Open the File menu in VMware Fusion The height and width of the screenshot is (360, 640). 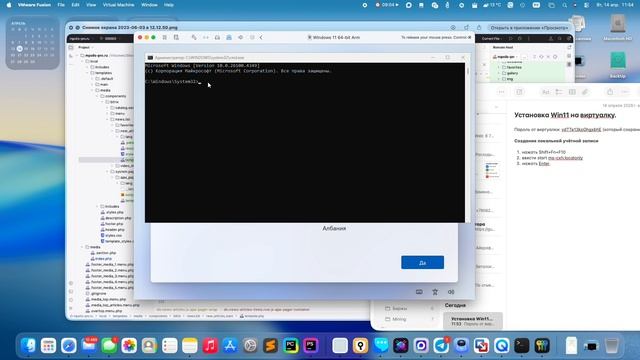(x=61, y=5)
